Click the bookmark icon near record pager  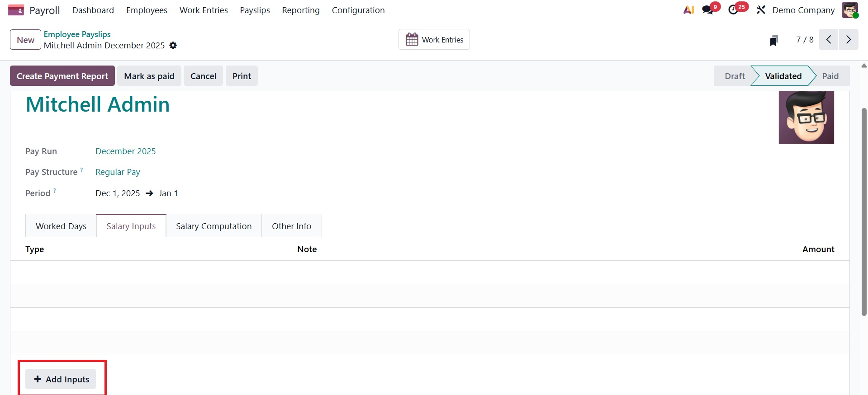tap(774, 40)
